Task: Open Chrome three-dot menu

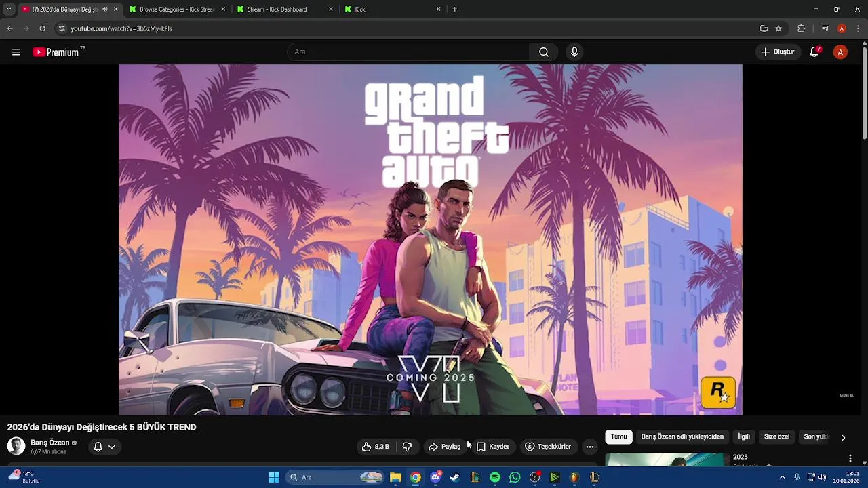Action: click(858, 28)
